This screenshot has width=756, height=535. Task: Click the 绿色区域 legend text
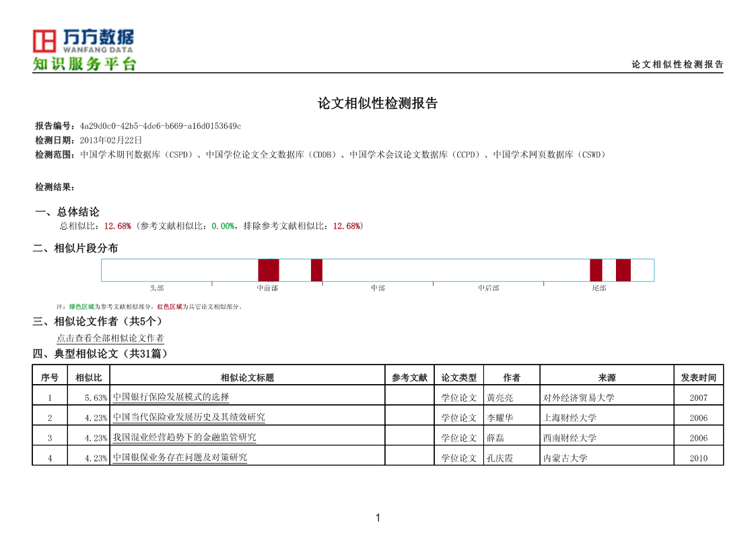(81, 307)
